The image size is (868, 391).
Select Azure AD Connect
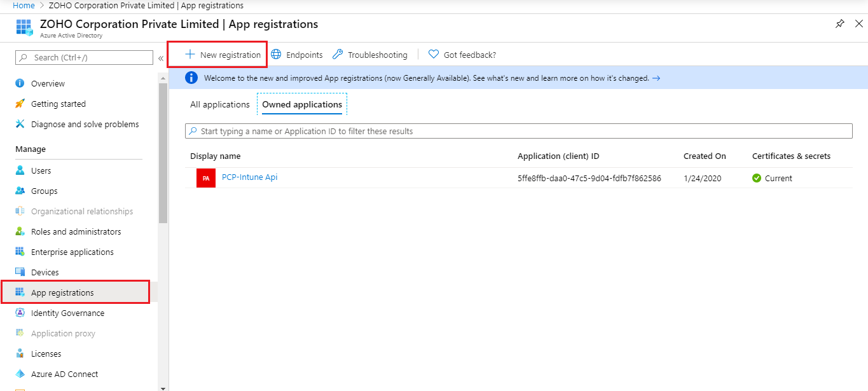tap(64, 373)
